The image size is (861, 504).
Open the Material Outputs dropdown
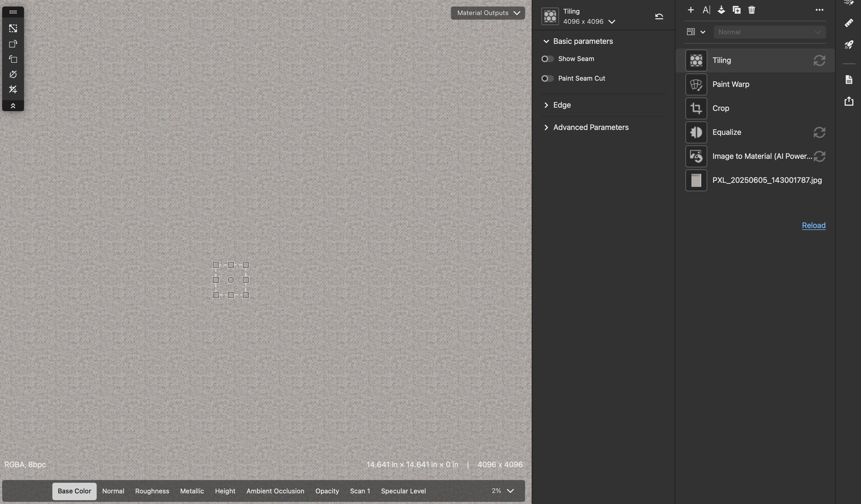[487, 13]
